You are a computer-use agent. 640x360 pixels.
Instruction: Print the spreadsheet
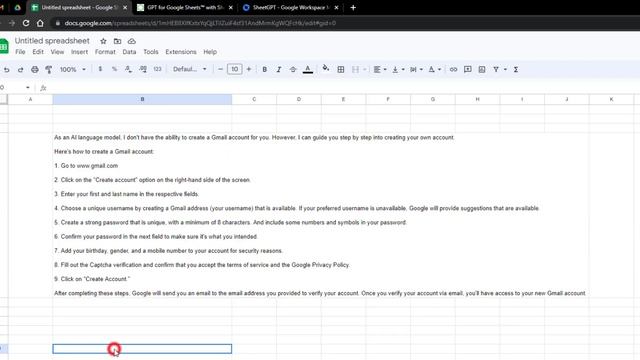pos(35,70)
